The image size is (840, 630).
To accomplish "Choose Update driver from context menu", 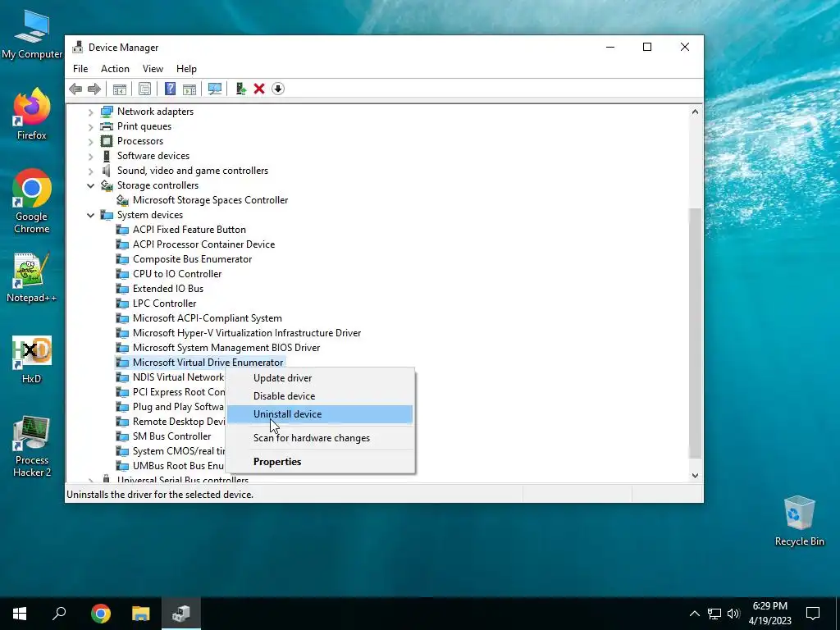I will pos(320,378).
